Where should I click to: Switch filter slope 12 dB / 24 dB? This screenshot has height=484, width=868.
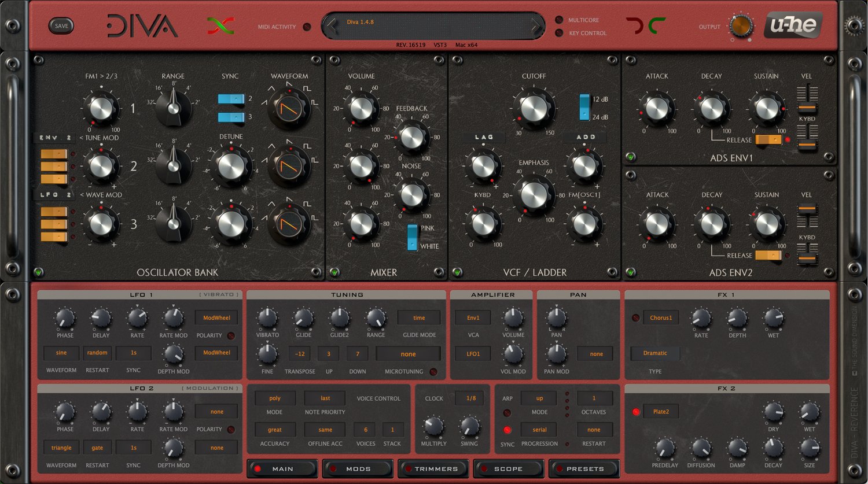pos(584,107)
